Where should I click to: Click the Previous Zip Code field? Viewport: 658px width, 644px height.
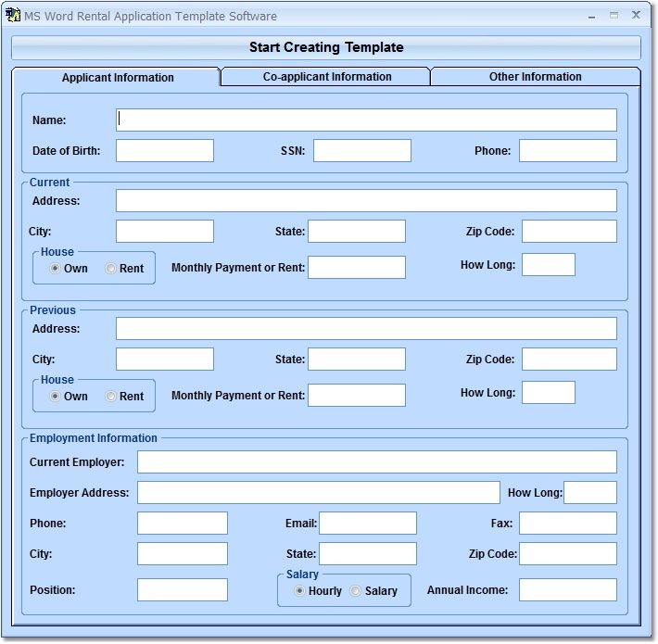569,360
